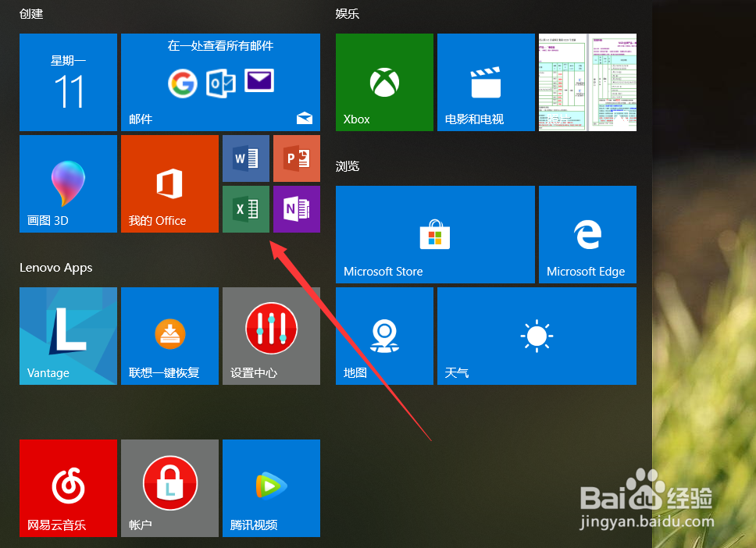Open the Calendar tile showing 星期一 11
Viewport: 756px width, 548px height.
68,83
